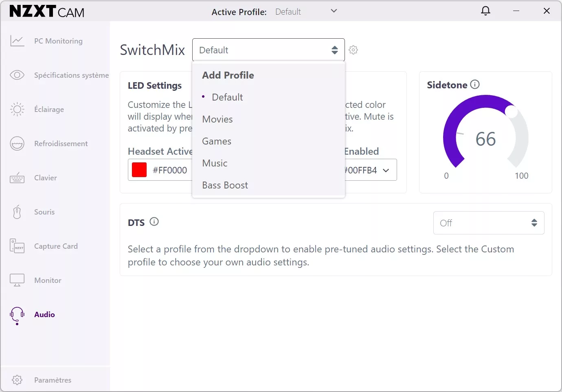Viewport: 562px width, 392px height.
Task: Open the DTS Off dropdown
Action: [x=488, y=223]
